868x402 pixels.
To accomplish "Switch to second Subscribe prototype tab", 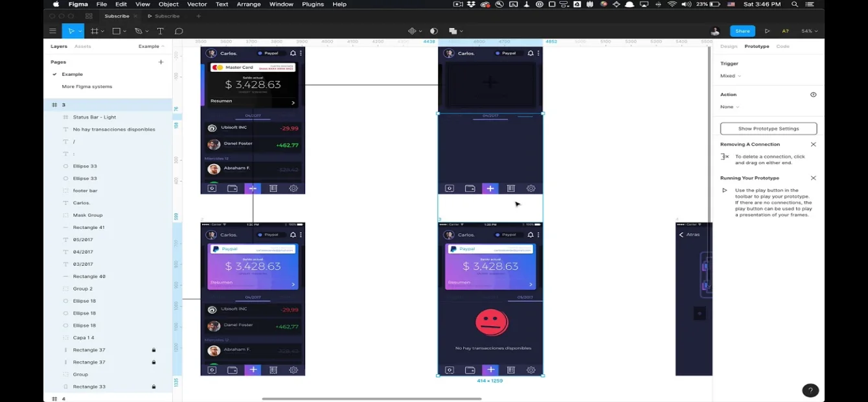I will pyautogui.click(x=164, y=16).
